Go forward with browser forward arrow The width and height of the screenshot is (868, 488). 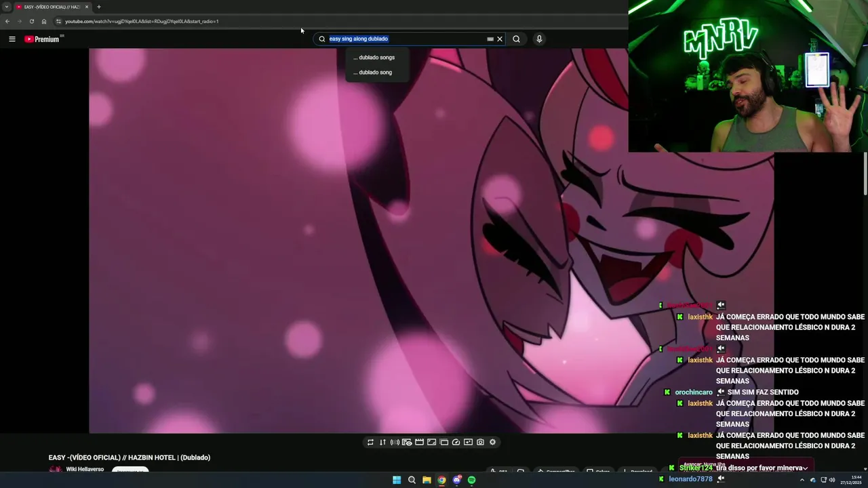(x=19, y=21)
